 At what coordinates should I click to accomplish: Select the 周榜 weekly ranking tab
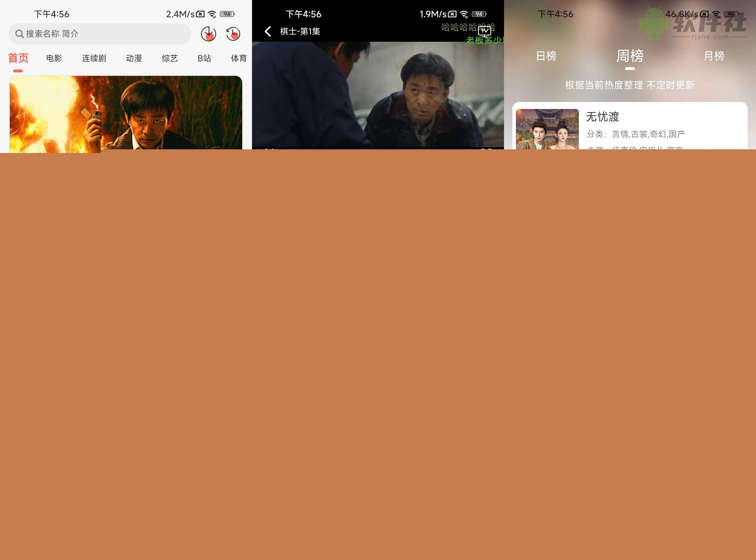click(630, 56)
